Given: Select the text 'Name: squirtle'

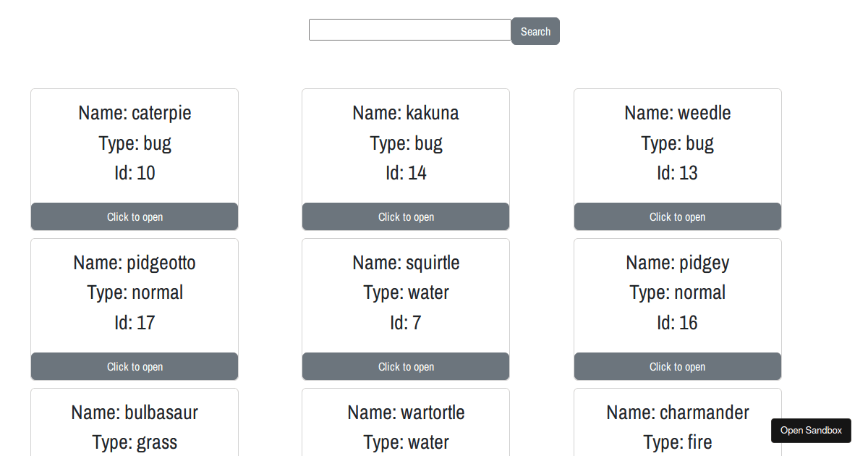Looking at the screenshot, I should click(x=406, y=263).
